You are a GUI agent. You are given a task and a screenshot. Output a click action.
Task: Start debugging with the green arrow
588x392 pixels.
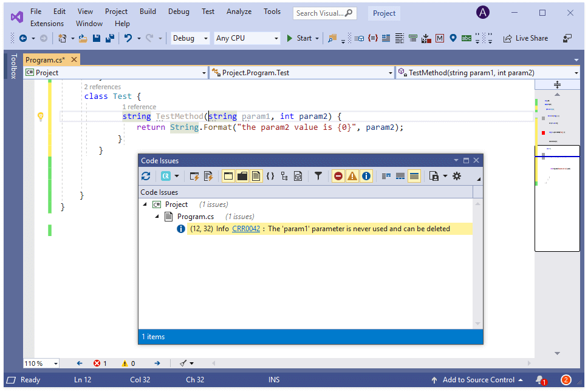click(x=290, y=38)
